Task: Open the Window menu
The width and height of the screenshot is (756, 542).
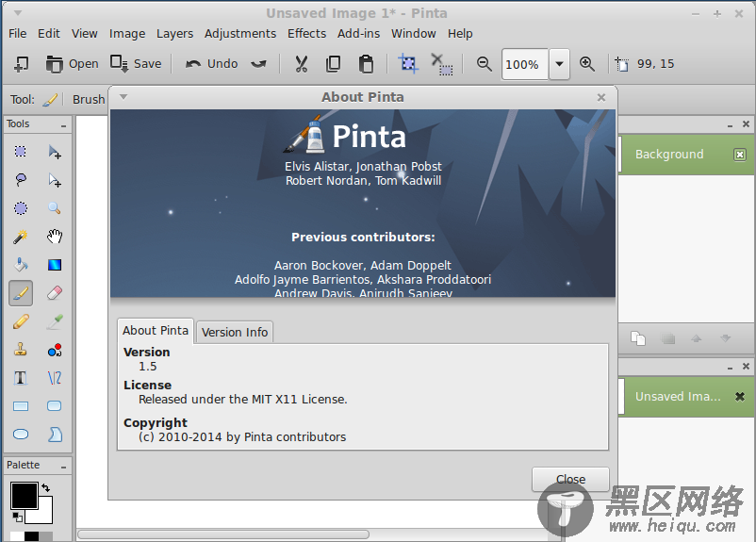Action: pos(413,34)
